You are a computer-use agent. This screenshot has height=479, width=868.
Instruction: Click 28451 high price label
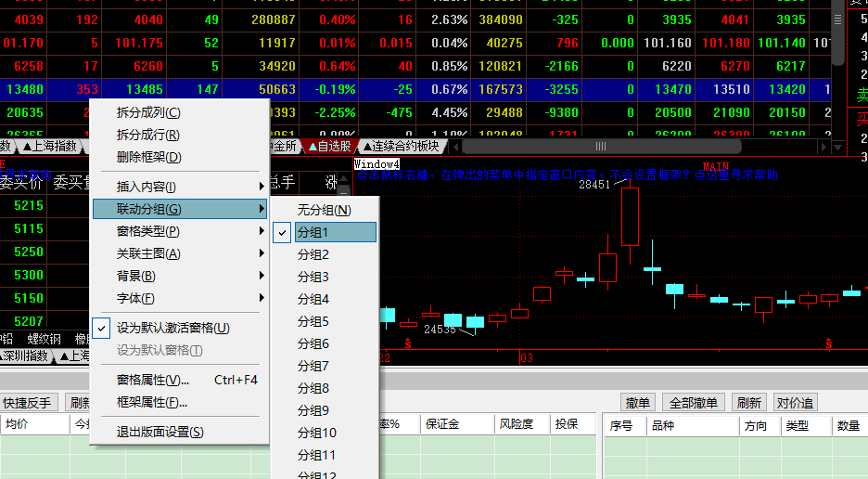coord(594,185)
